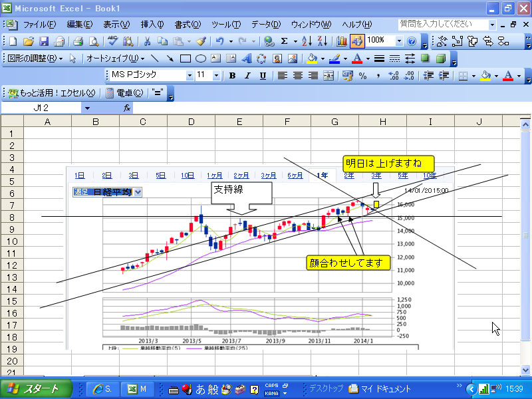Open the Chart Wizard
Screen dimensions: 532x399
pyautogui.click(x=342, y=41)
